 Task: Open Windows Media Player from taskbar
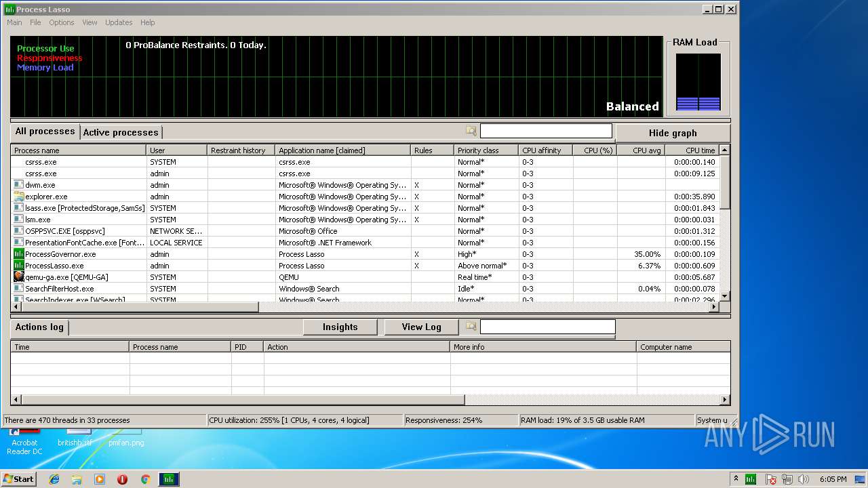point(100,479)
